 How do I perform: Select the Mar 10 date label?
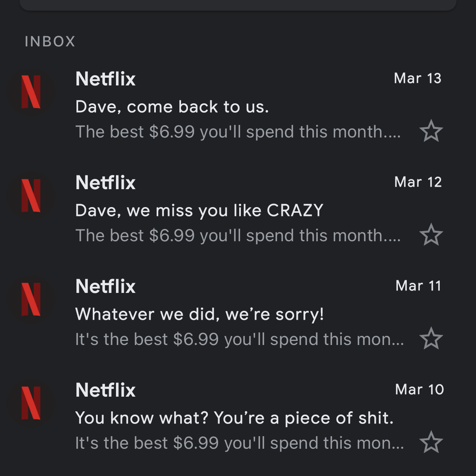point(419,389)
